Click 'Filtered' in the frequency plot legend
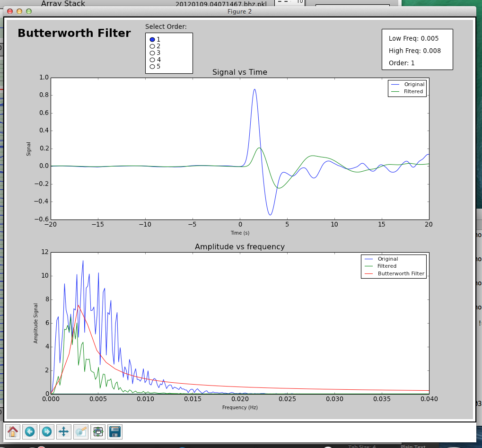The width and height of the screenshot is (482, 448). [387, 266]
